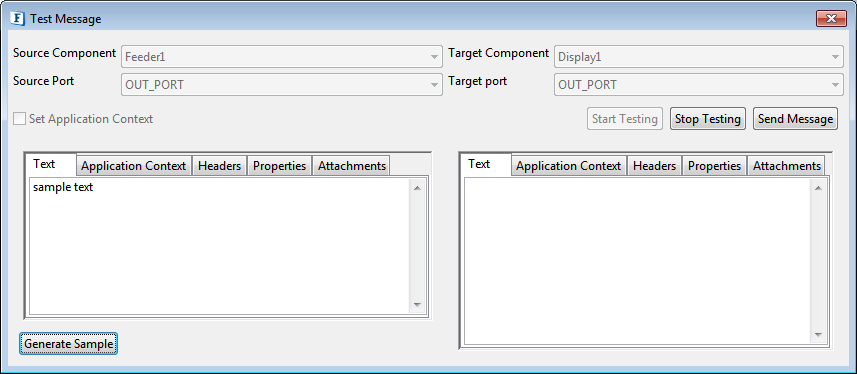Expand the Target port dropdown
Image resolution: width=857 pixels, height=374 pixels.
(698, 85)
